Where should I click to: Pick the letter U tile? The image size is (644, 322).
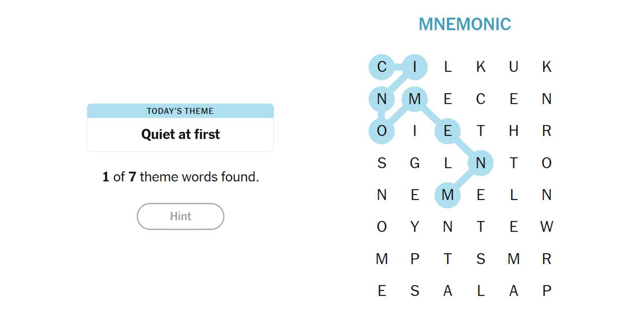pos(514,67)
